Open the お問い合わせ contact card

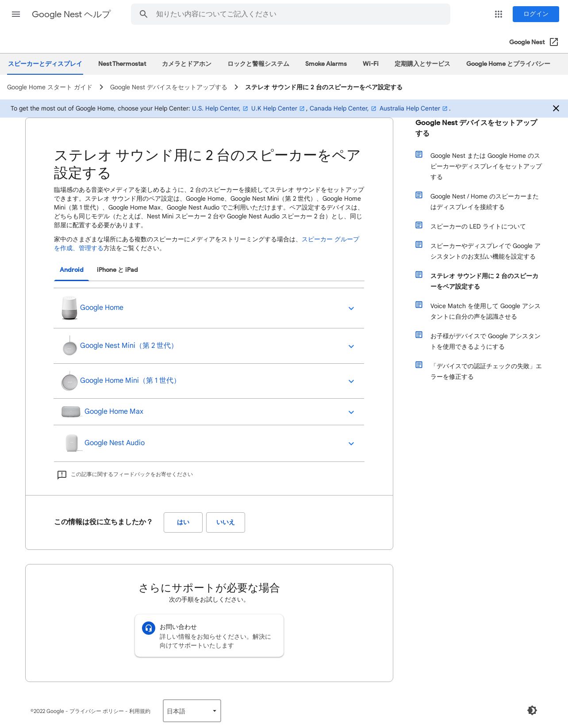pos(209,636)
